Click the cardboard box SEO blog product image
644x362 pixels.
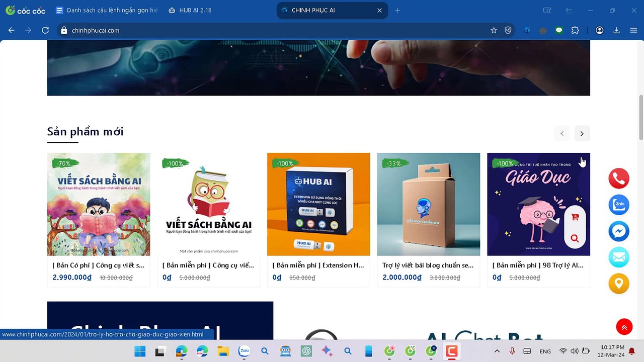click(429, 204)
